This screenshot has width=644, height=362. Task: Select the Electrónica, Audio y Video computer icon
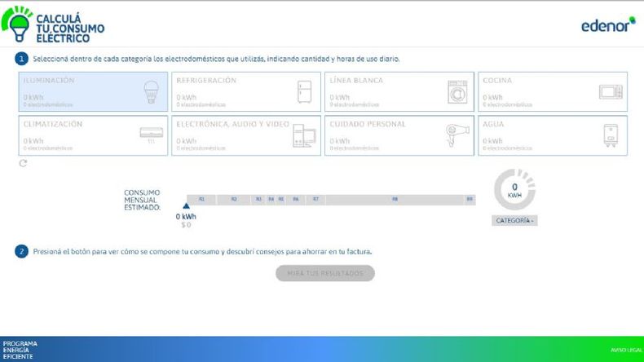point(304,135)
